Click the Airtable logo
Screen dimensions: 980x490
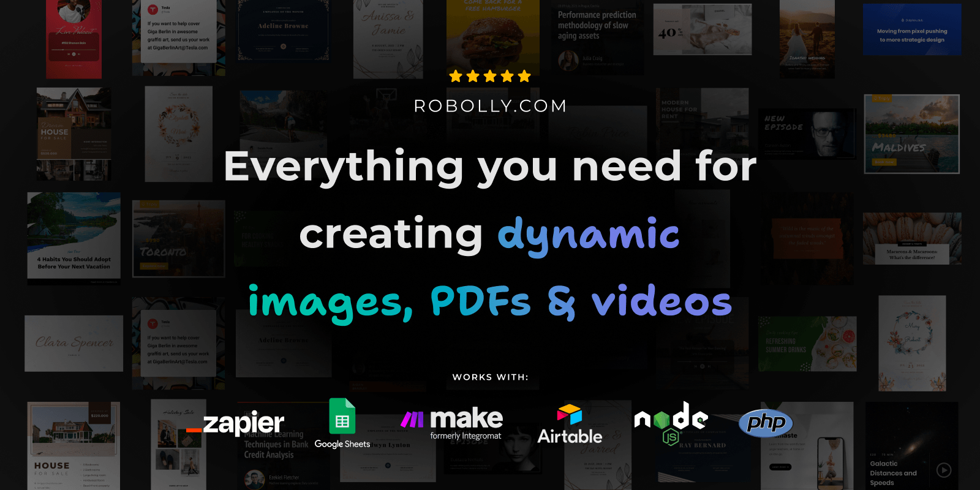(x=570, y=424)
